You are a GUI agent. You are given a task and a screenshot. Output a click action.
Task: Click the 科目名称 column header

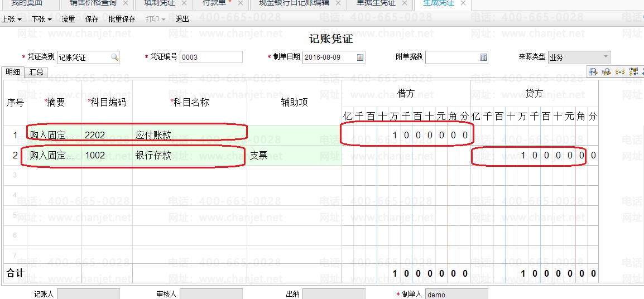[x=190, y=103]
